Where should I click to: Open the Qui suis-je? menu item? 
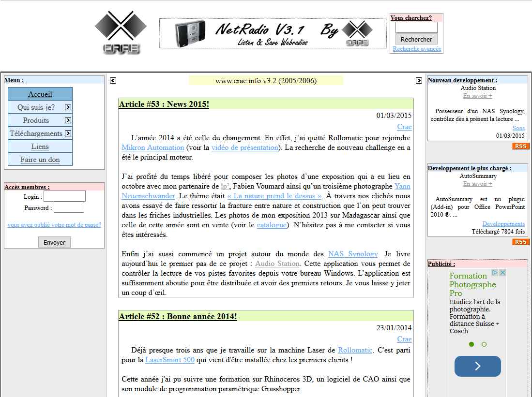(x=36, y=107)
